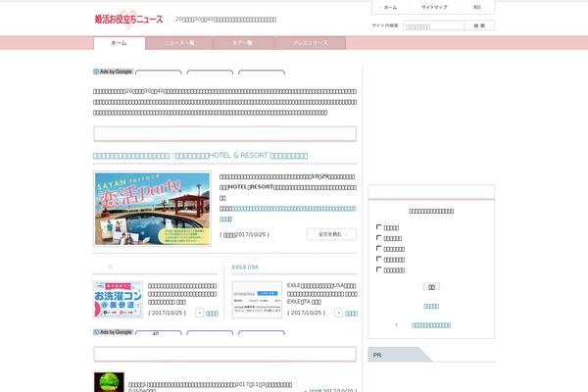Click the ホーム link in top utility menu

click(390, 7)
